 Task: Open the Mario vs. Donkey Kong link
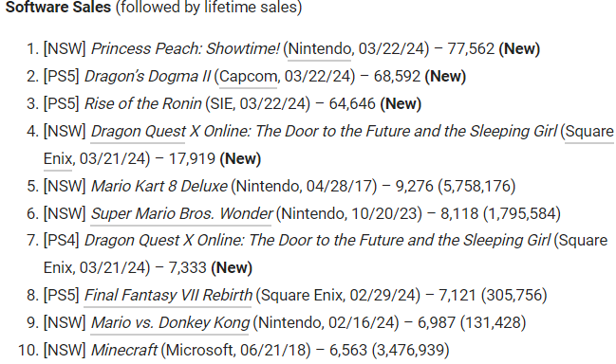170,323
